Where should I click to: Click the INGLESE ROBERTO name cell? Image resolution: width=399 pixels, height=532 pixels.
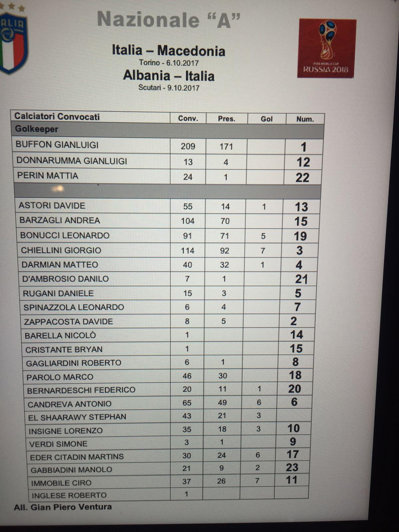click(69, 495)
